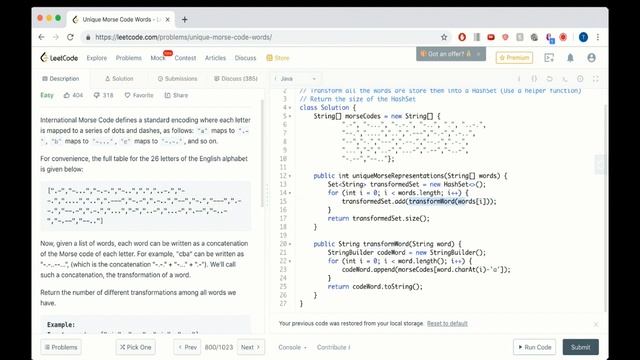This screenshot has height=360, width=640.
Task: Open Problems in top navigation
Action: [129, 58]
